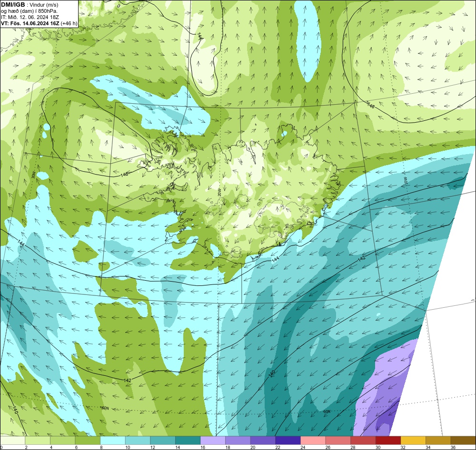Pick the pink swatch between 24 and 26
The width and height of the screenshot is (476, 450).
point(313,440)
